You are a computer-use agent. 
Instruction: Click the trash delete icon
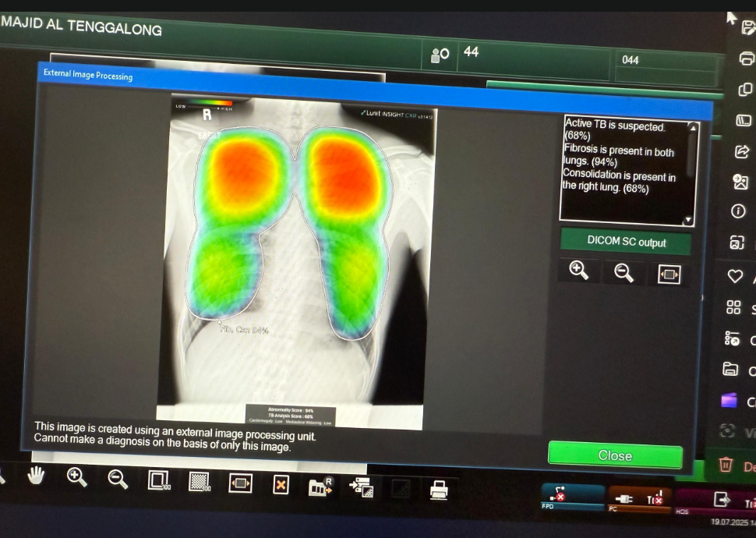point(726,465)
